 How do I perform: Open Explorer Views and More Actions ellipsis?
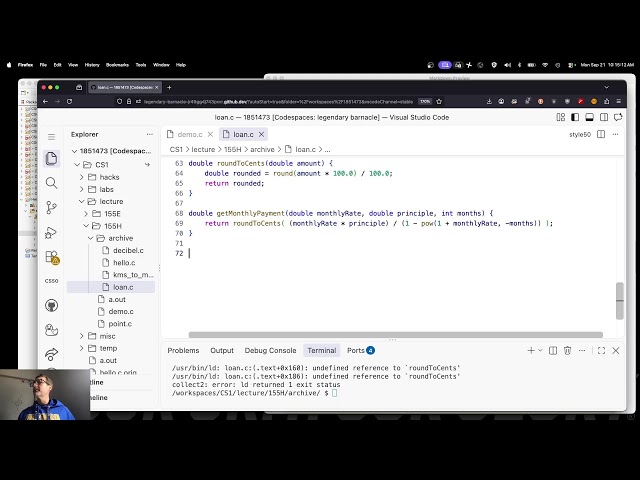tap(150, 134)
